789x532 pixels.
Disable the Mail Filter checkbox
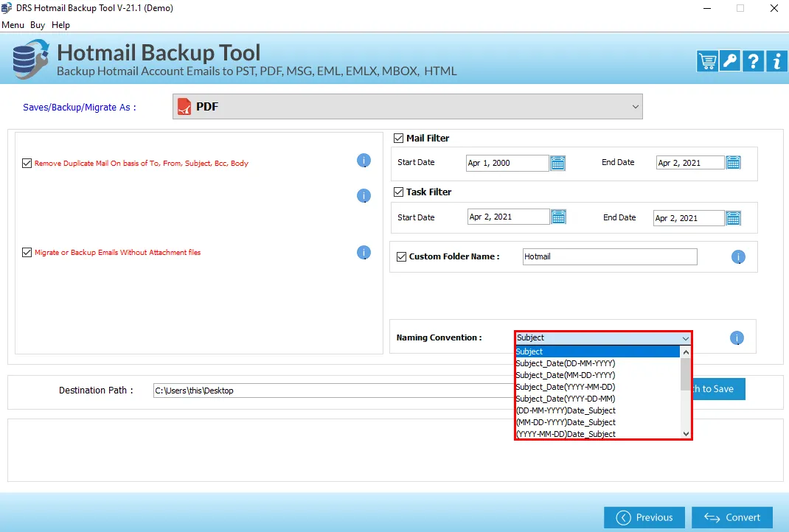click(398, 138)
